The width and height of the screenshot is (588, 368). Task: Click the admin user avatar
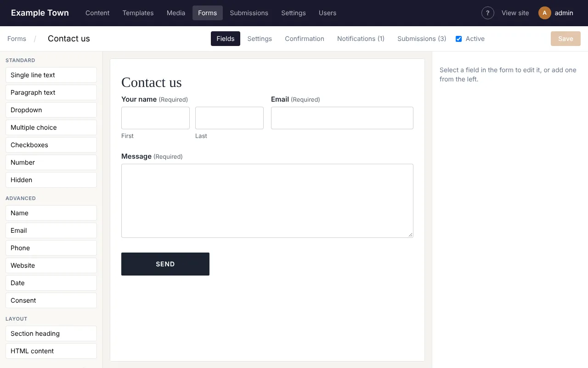pos(545,13)
